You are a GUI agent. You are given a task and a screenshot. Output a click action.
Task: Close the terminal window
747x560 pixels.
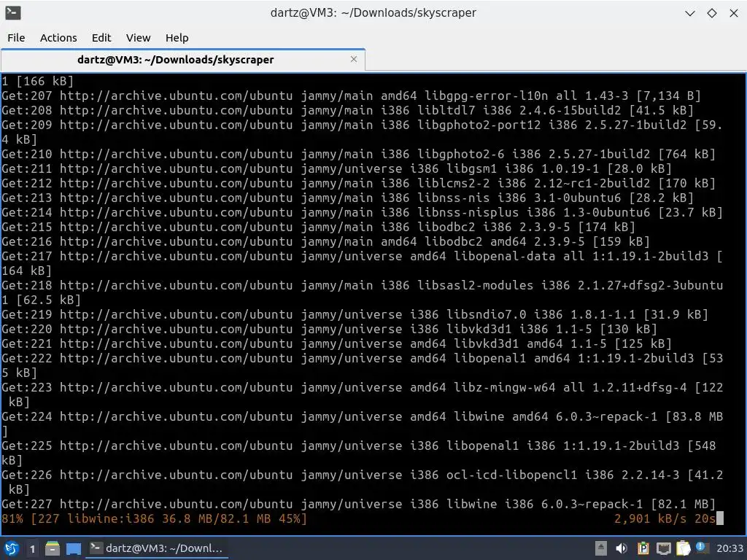734,13
